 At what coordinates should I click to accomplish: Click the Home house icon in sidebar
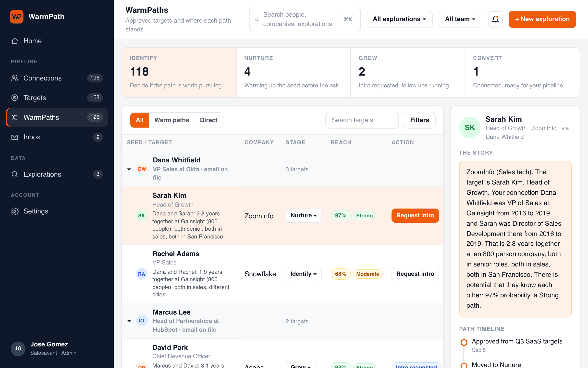[15, 41]
